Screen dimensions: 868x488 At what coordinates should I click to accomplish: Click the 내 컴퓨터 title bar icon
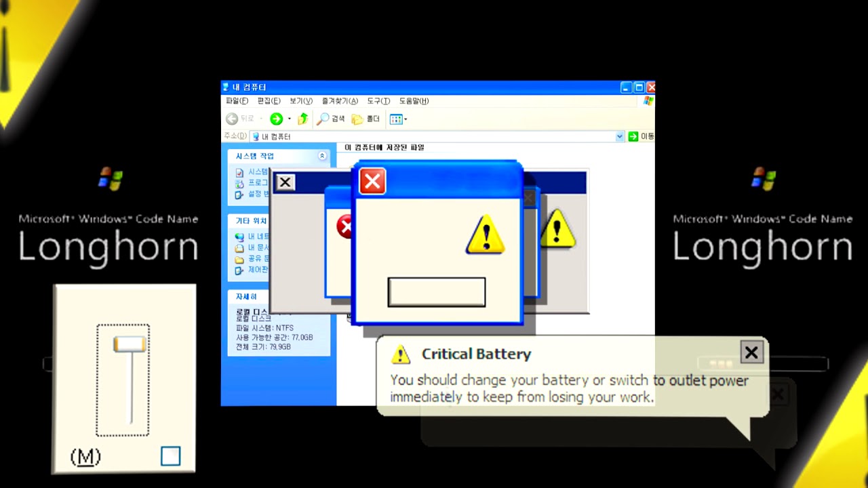(x=226, y=87)
